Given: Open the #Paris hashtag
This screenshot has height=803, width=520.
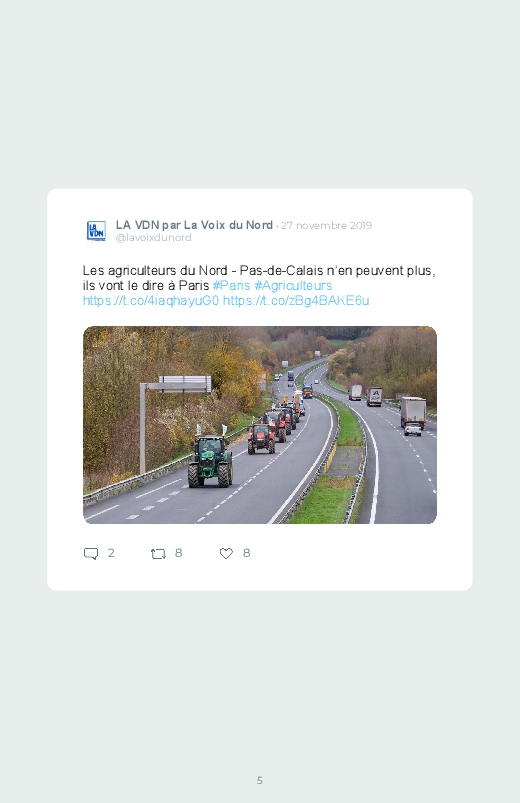Looking at the screenshot, I should point(232,285).
